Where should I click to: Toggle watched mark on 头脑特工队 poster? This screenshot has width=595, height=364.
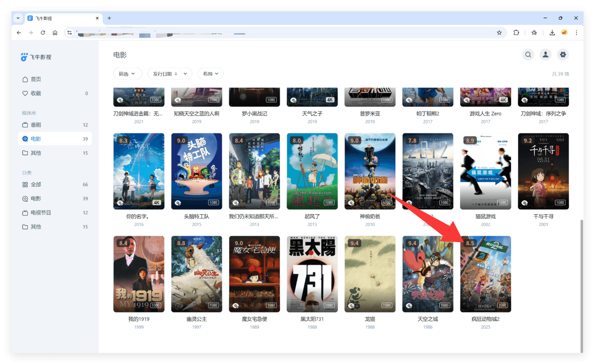tap(178, 203)
